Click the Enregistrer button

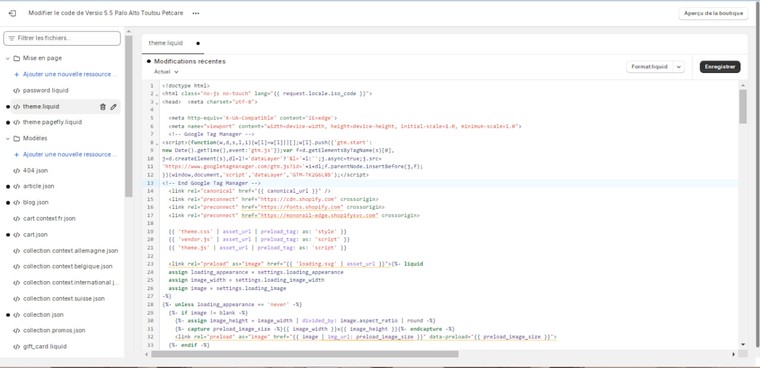[x=720, y=67]
